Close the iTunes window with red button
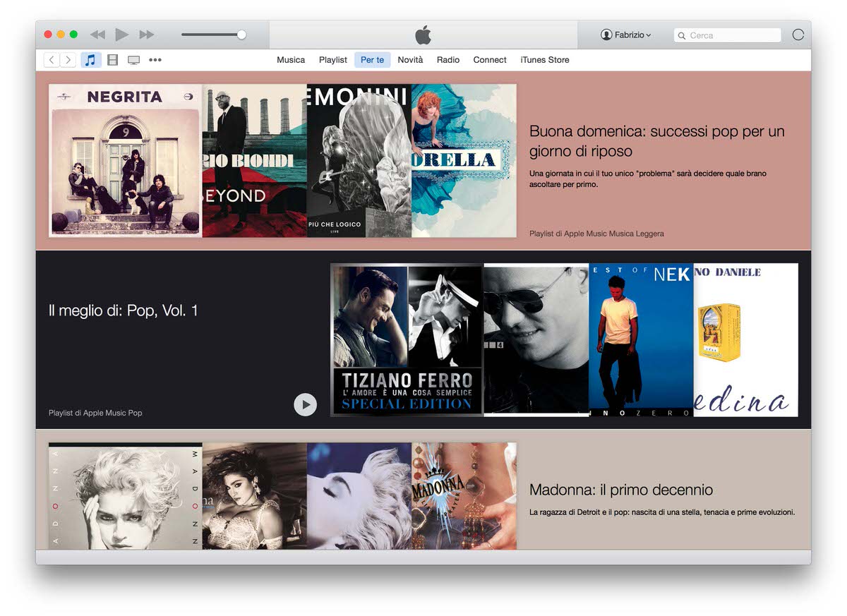Image resolution: width=847 pixels, height=616 pixels. click(x=48, y=35)
